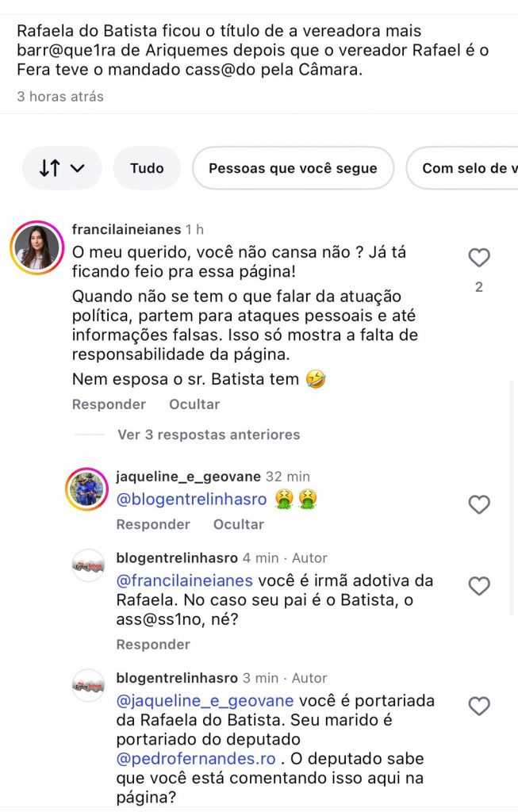Viewport: 518px width, 812px height.
Task: Open the comment sort order dropdown
Action: 62,168
